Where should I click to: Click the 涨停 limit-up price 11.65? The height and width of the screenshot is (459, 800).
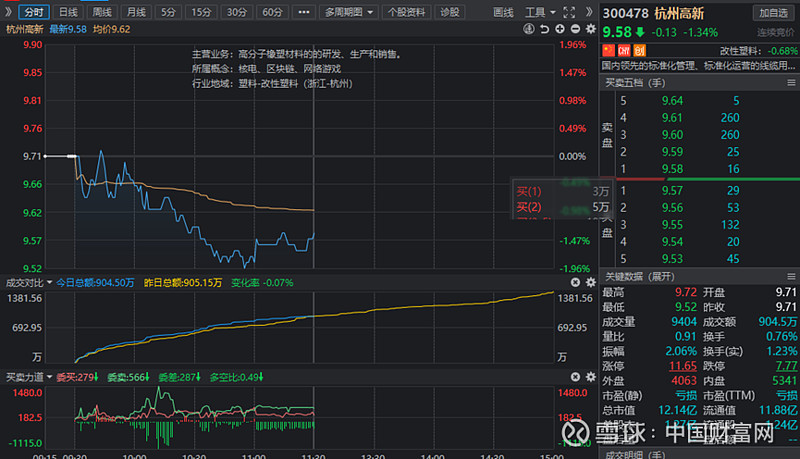[x=683, y=366]
